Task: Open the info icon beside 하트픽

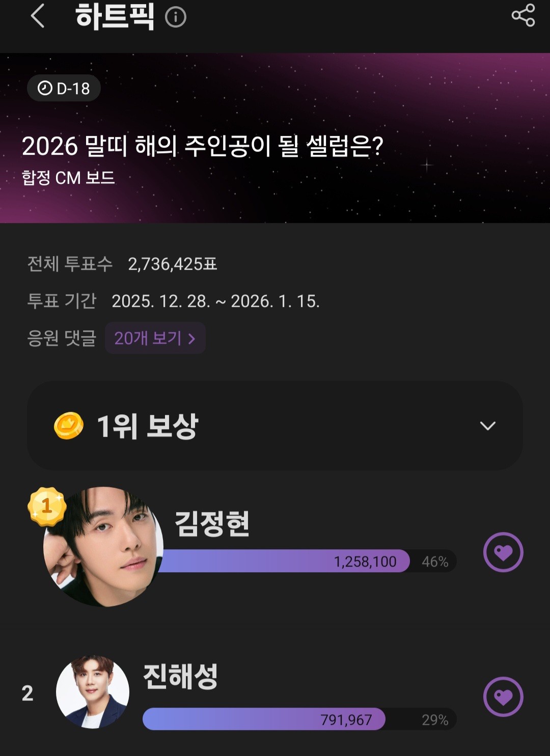Action: click(176, 17)
